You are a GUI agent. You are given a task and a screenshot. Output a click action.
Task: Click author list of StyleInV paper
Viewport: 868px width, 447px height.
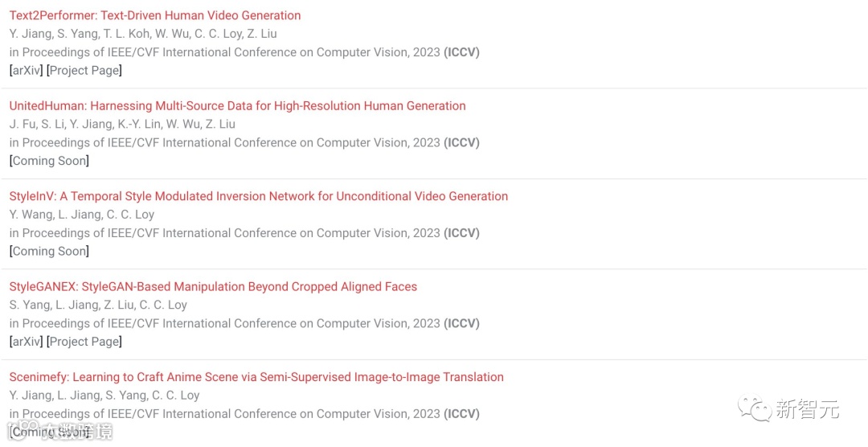[82, 215]
